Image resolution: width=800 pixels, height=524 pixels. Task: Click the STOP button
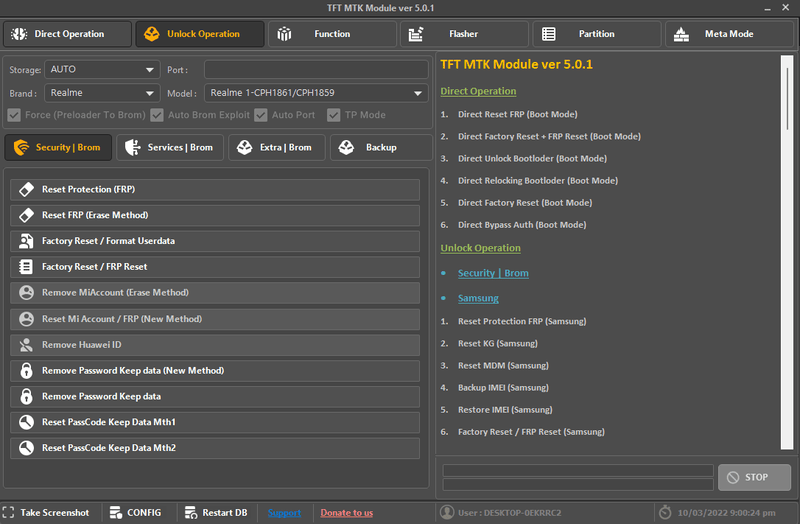755,477
